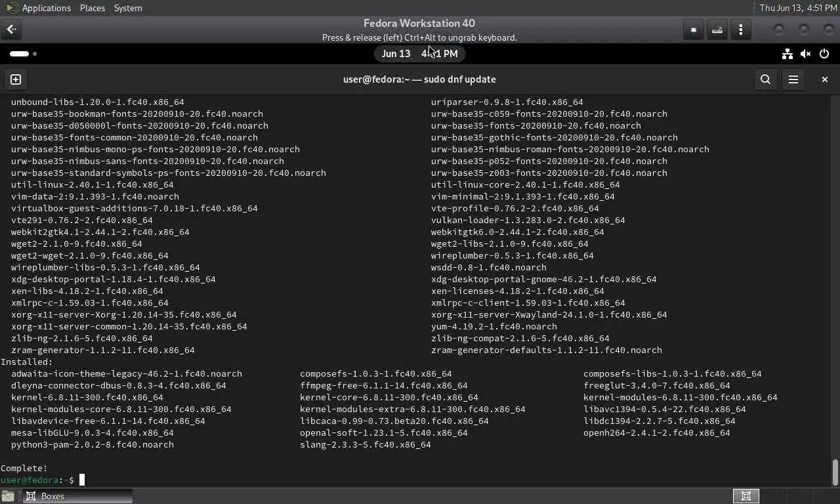840x504 pixels.
Task: Open the Boxes three-dot options menu
Action: (x=741, y=30)
